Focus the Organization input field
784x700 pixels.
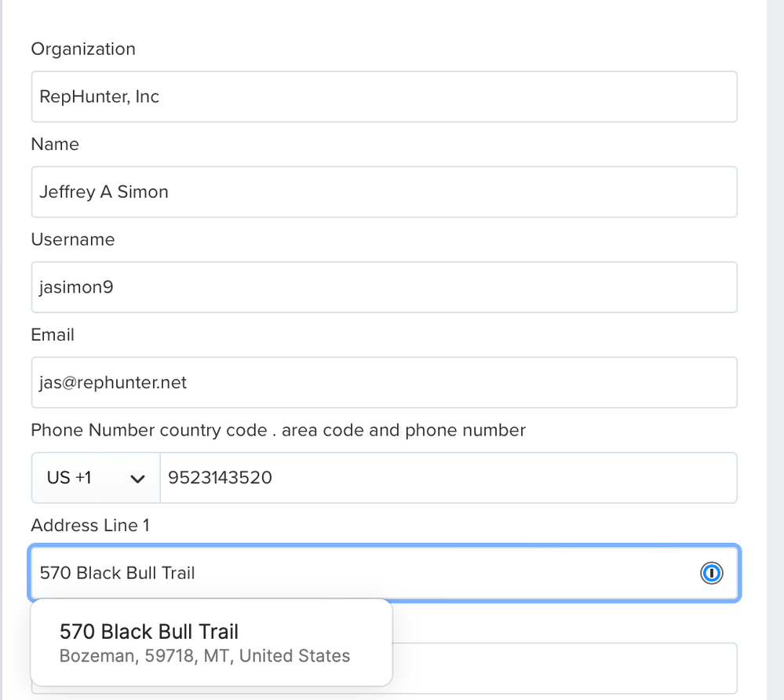pyautogui.click(x=384, y=97)
